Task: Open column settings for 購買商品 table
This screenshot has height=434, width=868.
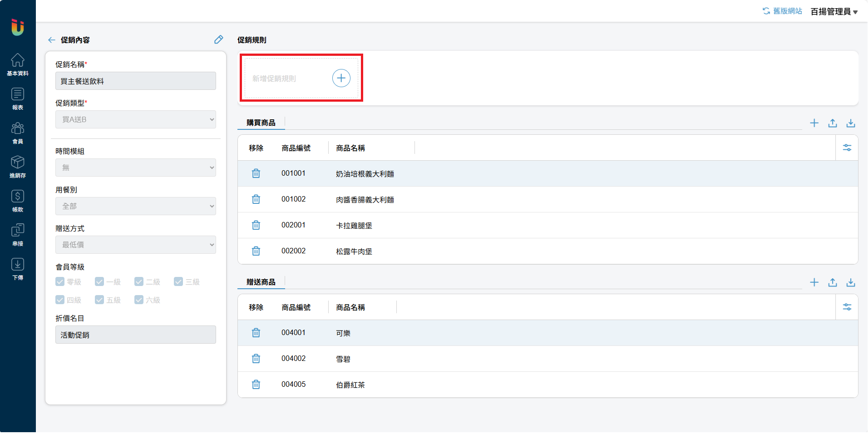Action: pos(847,148)
